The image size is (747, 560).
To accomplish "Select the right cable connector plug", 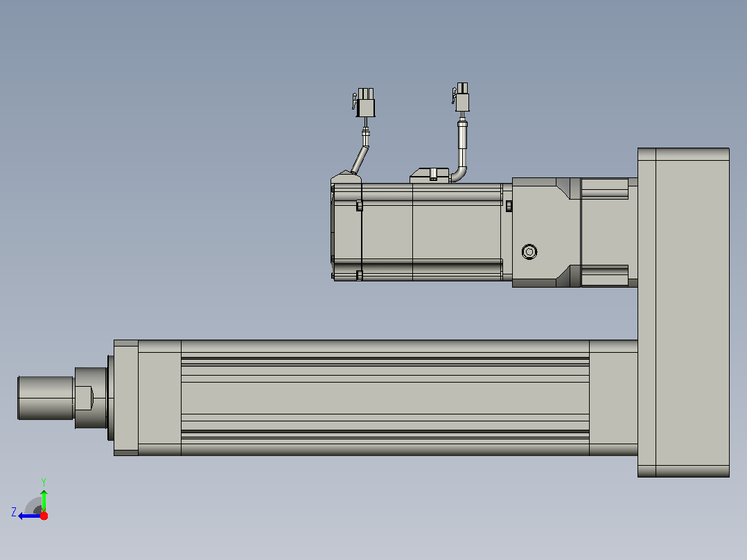I will coord(462,97).
